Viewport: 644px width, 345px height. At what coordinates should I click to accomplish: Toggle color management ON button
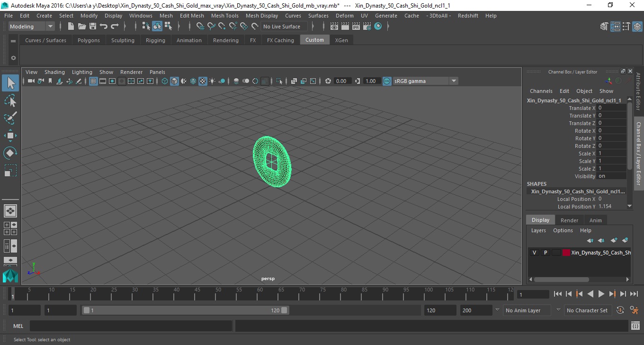(x=387, y=81)
